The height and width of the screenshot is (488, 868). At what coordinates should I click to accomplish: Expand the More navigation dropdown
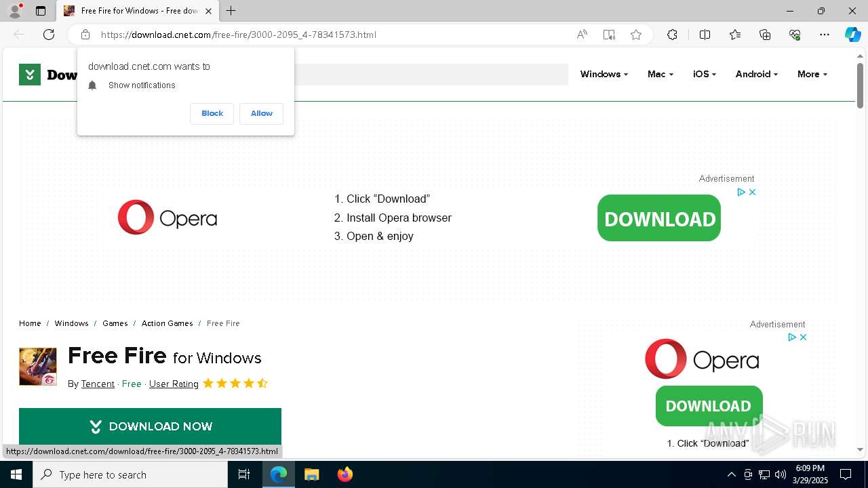[x=812, y=74]
